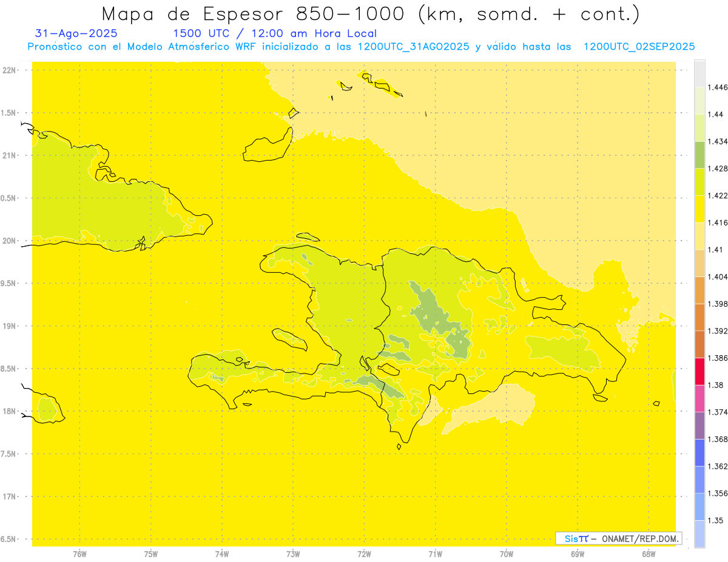This screenshot has height=562, width=728.
Task: Click longitude axis label "76W"
Action: click(79, 554)
